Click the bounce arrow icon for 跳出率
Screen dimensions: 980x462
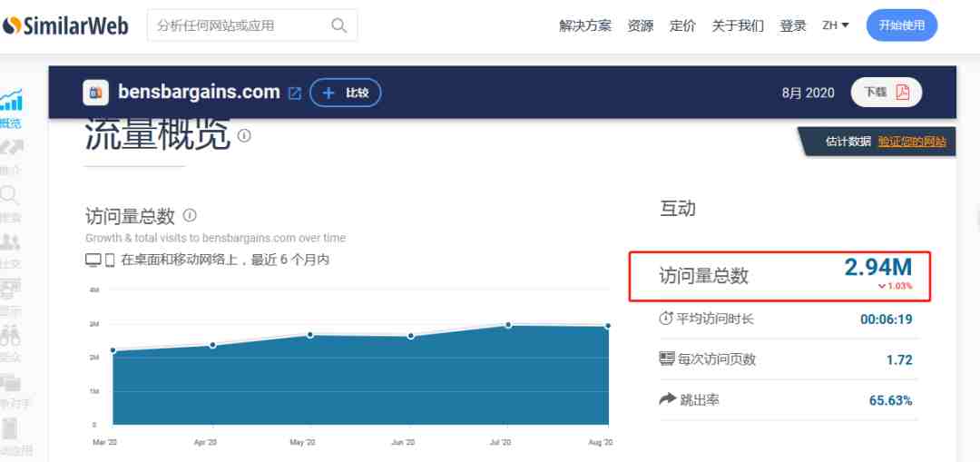[668, 398]
